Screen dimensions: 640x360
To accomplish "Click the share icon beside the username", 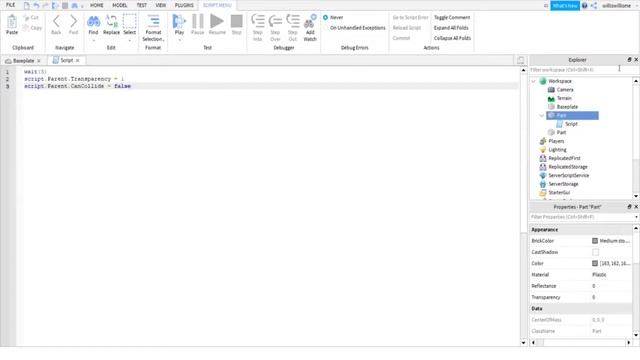I will pyautogui.click(x=594, y=6).
